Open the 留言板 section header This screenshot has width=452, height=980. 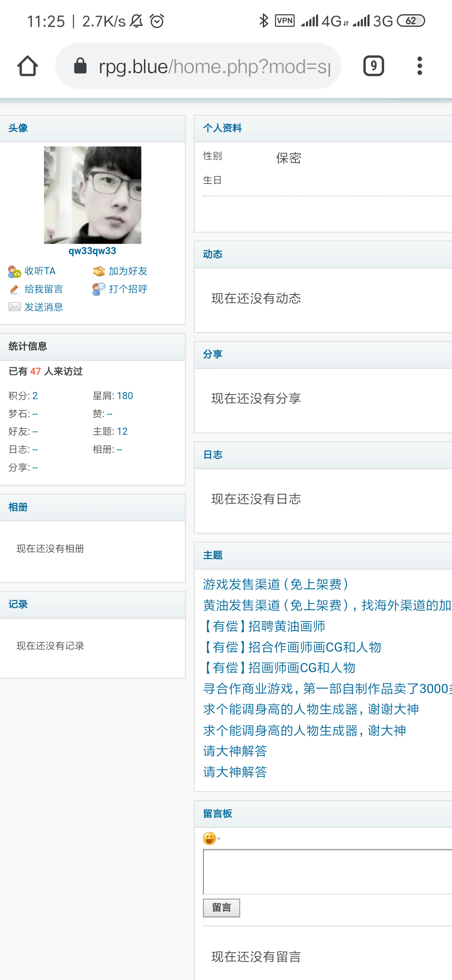click(218, 814)
